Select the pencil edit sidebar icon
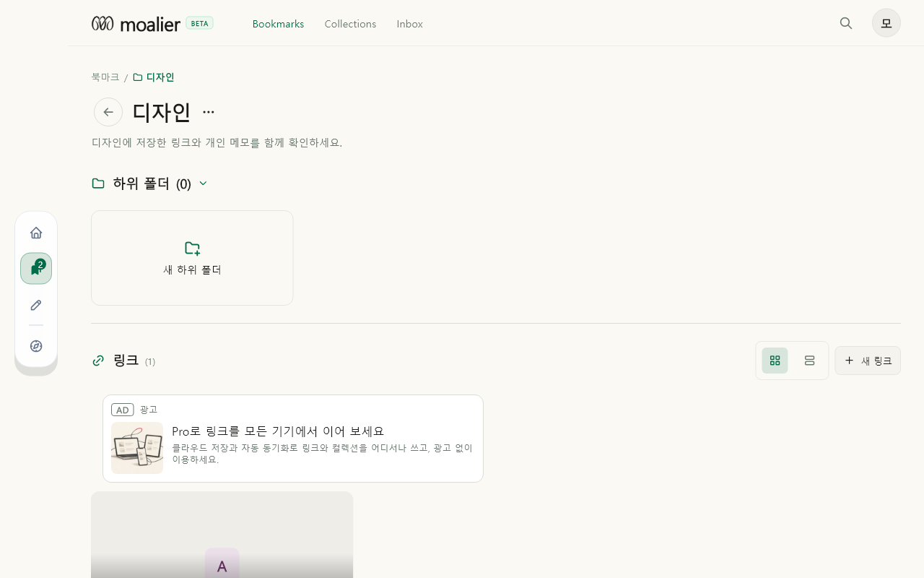Screen dimensions: 924x578 click(36, 305)
